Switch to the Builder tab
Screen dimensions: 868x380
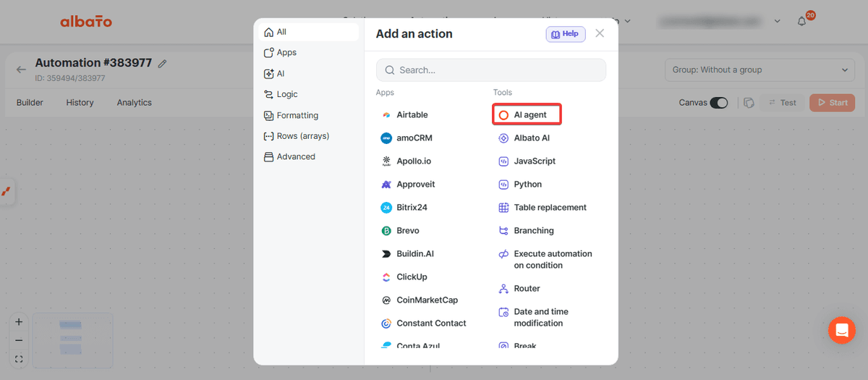(x=30, y=103)
